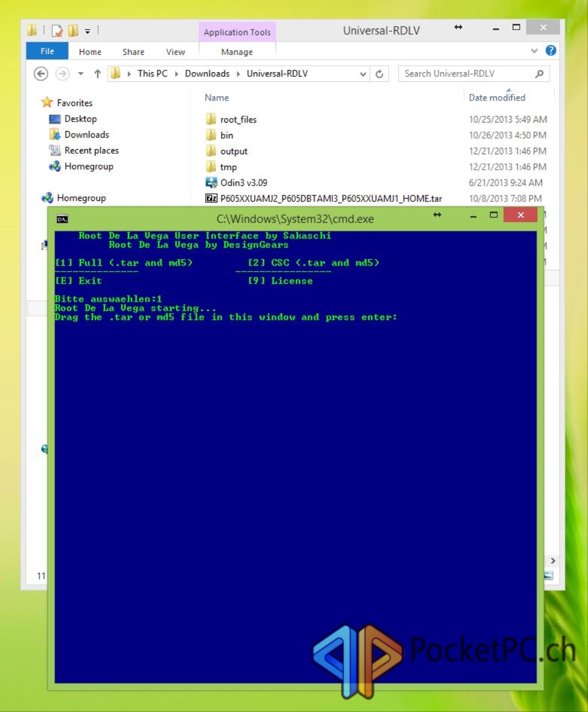
Task: Click the Application Tools contextual tab header
Action: [237, 32]
